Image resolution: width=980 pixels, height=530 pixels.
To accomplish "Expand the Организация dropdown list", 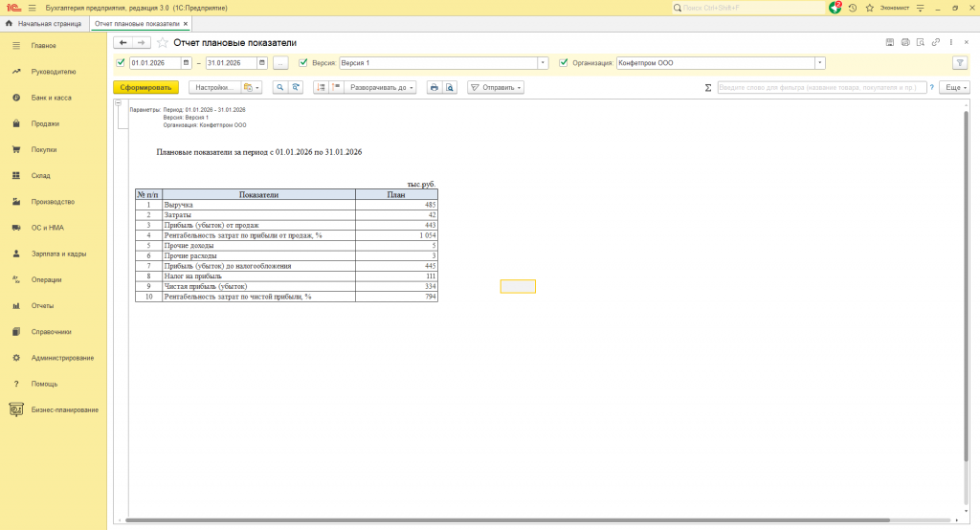I will [x=819, y=63].
